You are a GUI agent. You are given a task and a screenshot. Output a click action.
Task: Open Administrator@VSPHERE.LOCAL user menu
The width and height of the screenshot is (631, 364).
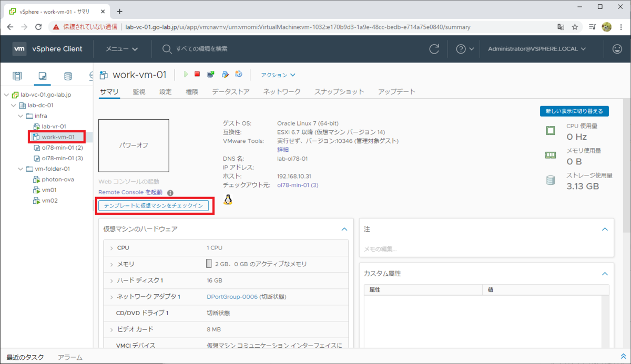point(537,49)
